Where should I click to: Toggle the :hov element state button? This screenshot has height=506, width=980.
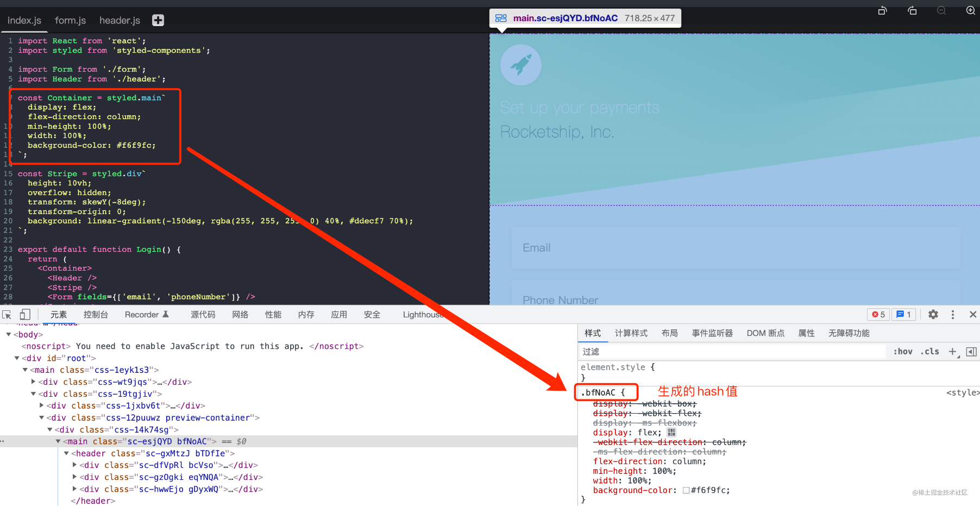(x=903, y=352)
